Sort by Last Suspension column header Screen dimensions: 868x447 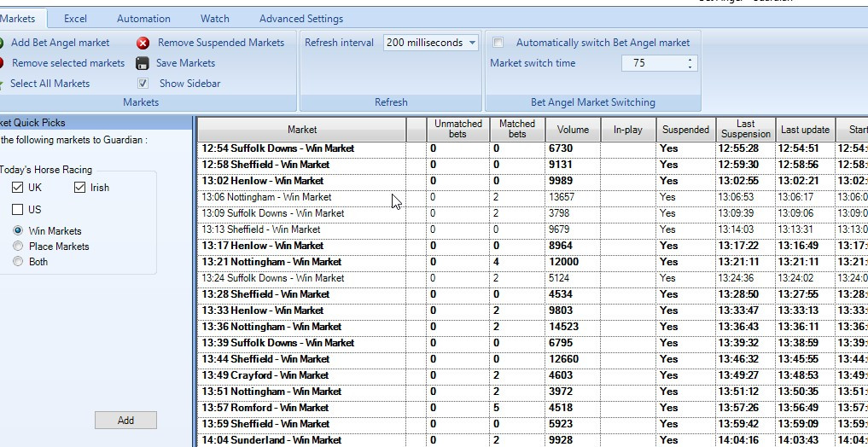pos(746,130)
